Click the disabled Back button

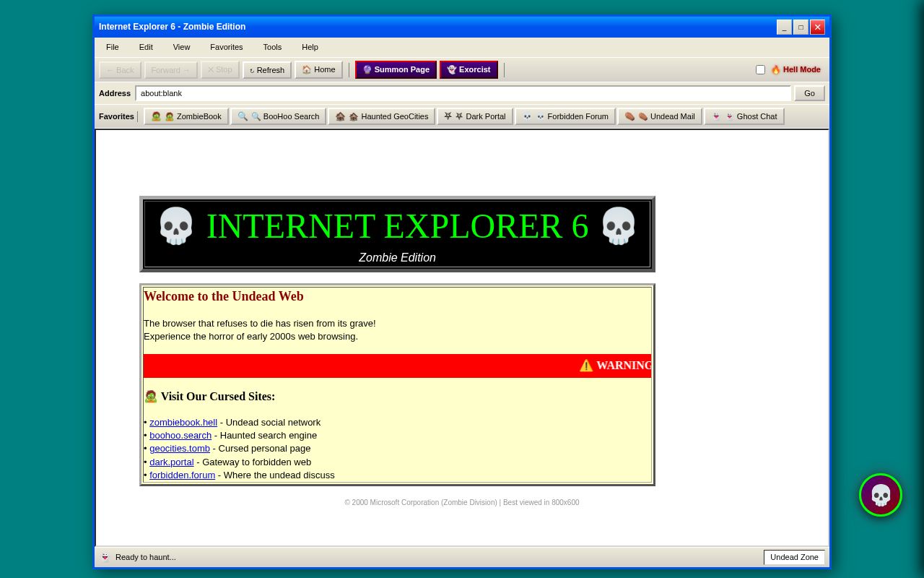[x=120, y=70]
